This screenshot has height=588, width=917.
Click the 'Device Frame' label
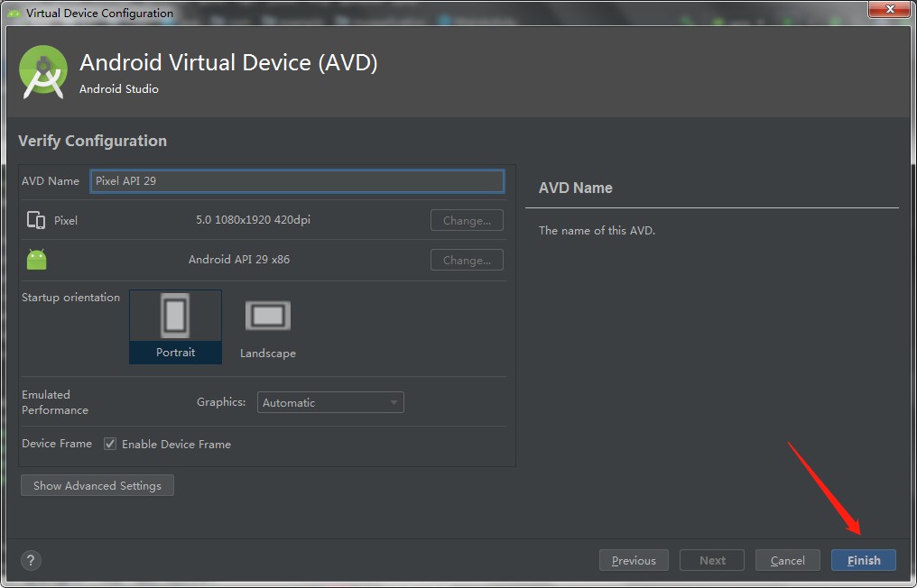point(57,444)
